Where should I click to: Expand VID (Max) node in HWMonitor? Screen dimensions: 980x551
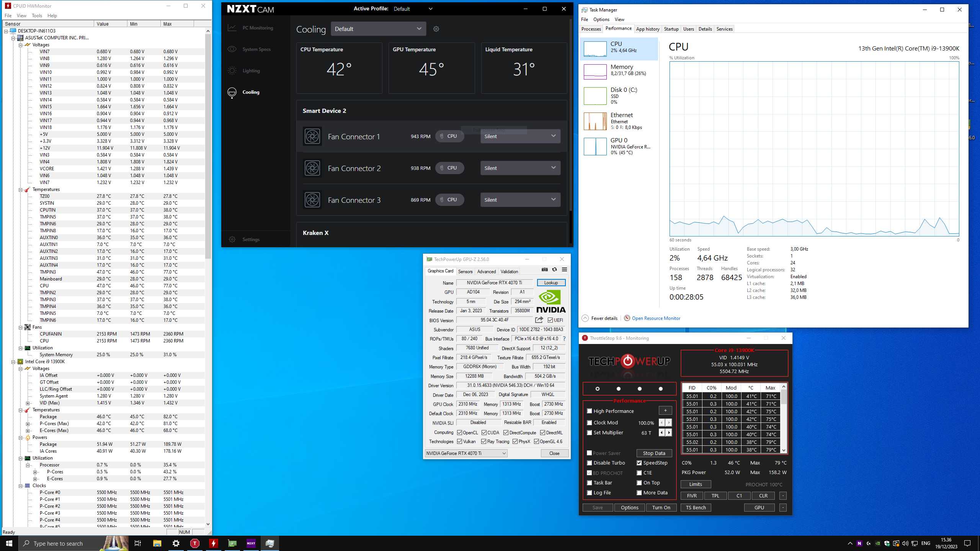pyautogui.click(x=28, y=403)
